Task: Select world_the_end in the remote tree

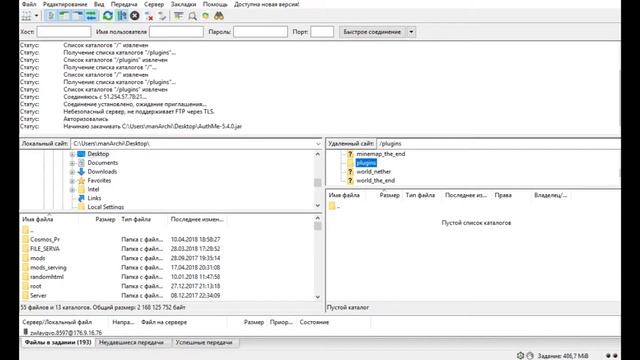Action: coord(376,180)
